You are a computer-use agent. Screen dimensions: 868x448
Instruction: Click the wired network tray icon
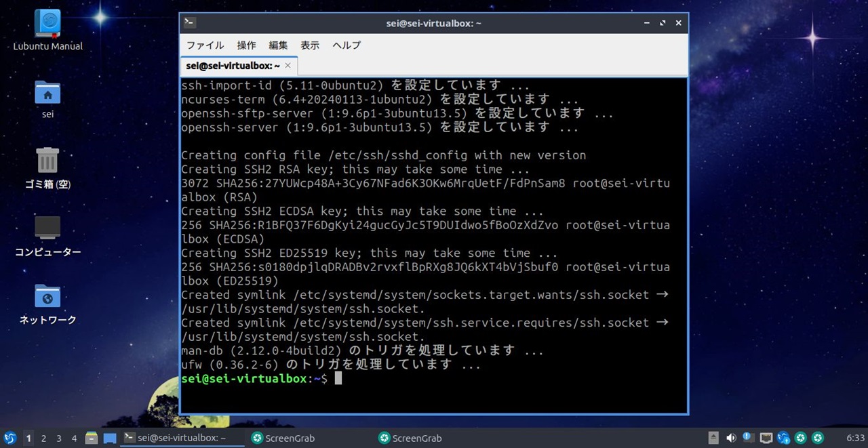(766, 438)
